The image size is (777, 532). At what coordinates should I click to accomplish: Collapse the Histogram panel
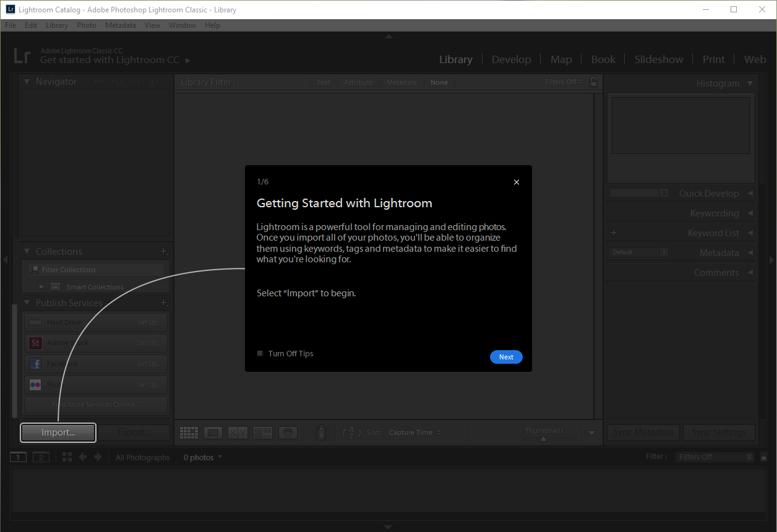point(750,84)
